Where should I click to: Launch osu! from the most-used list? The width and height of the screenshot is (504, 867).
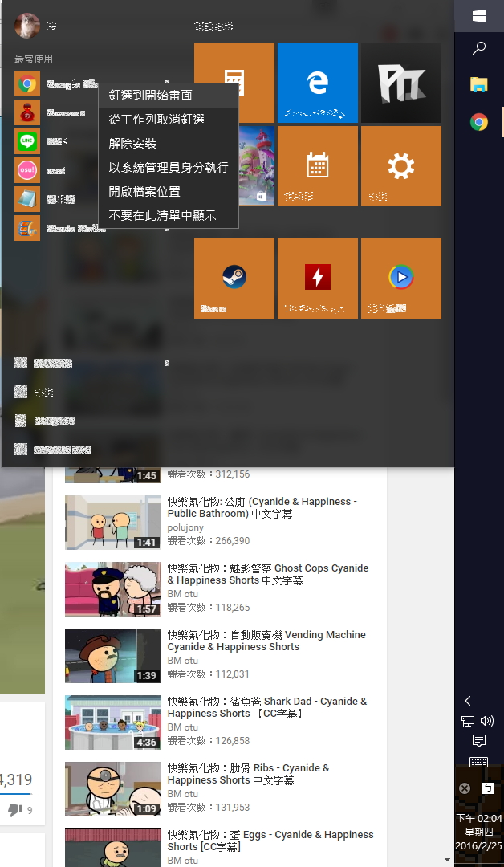coord(27,170)
